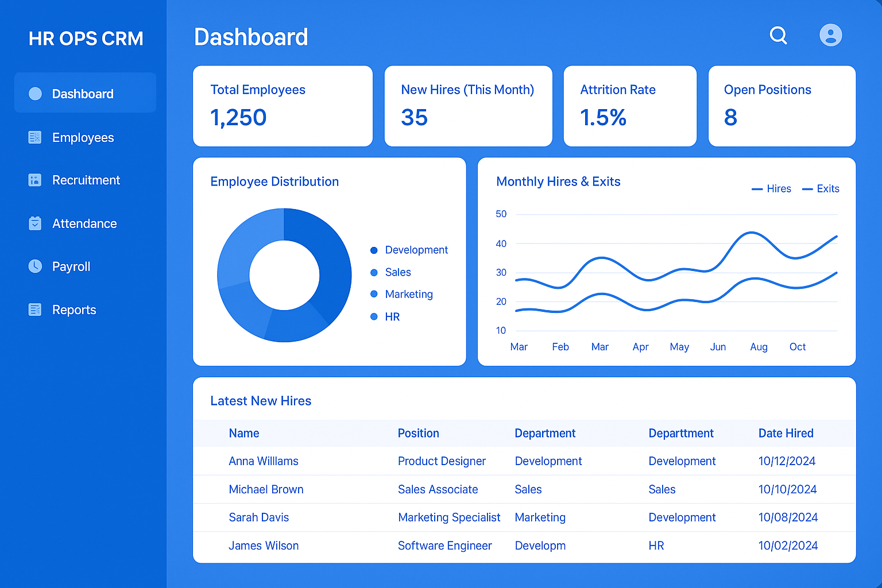Click the Employees sidebar icon
882x588 pixels.
click(x=35, y=137)
